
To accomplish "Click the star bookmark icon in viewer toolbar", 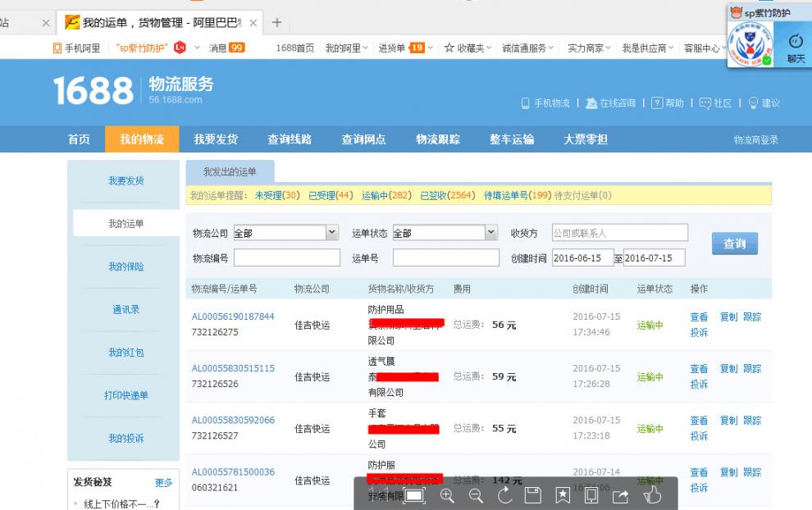I will 563,495.
